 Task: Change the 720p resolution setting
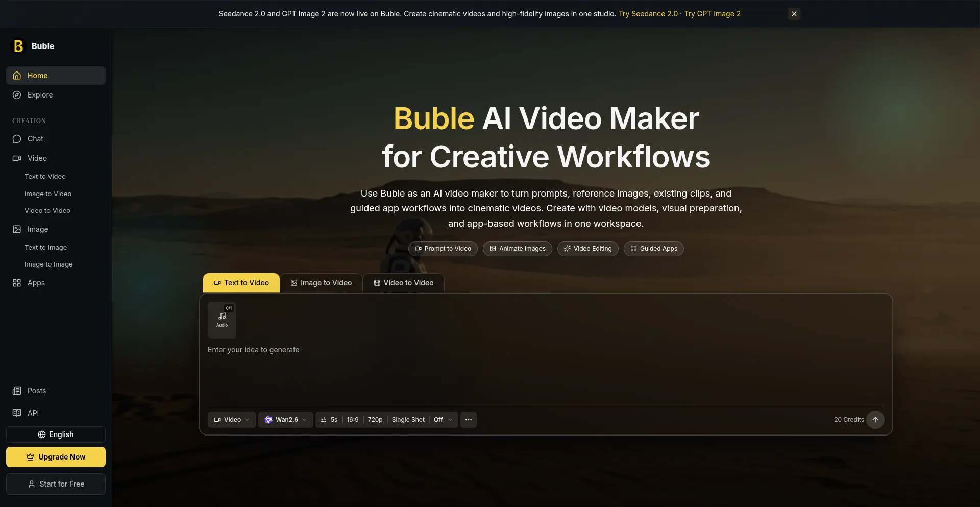375,420
